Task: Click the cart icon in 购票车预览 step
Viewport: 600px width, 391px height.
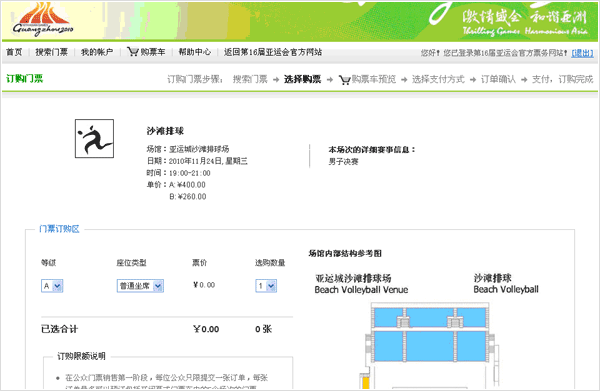Action: click(x=344, y=80)
